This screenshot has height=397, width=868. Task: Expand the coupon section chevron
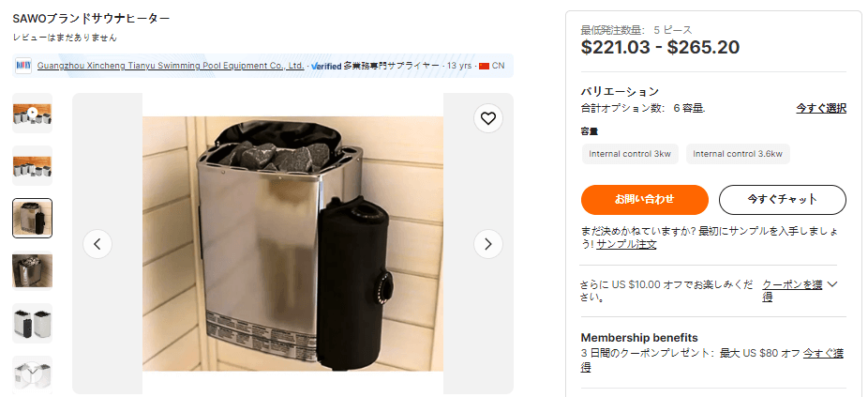coord(832,284)
